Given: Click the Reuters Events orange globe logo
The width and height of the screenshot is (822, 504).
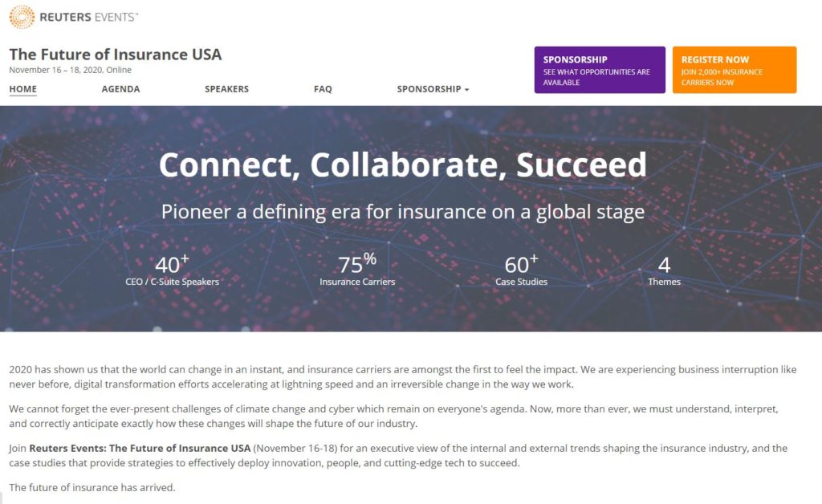Looking at the screenshot, I should (x=22, y=16).
